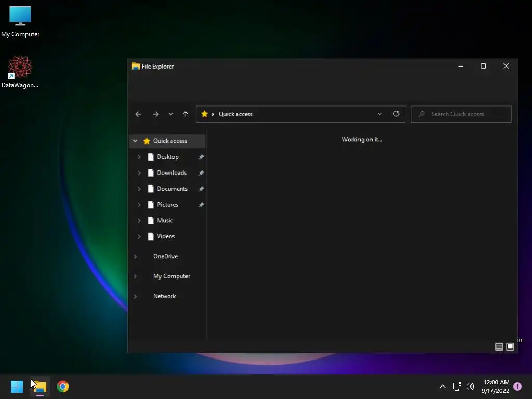Show hidden system tray icons

tap(443, 387)
